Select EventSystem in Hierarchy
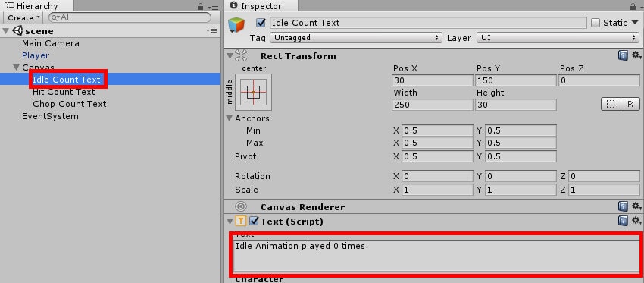This screenshot has width=644, height=283. pos(50,116)
